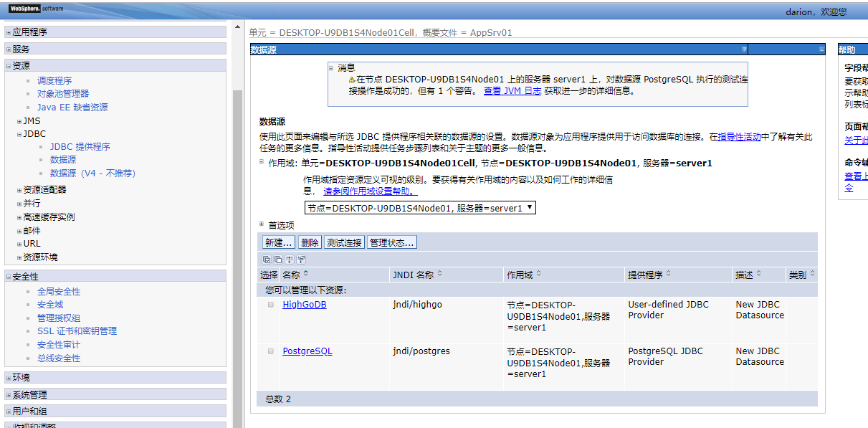The height and width of the screenshot is (428, 868).
Task: Open the 安全性 navigation section
Action: pos(26,275)
